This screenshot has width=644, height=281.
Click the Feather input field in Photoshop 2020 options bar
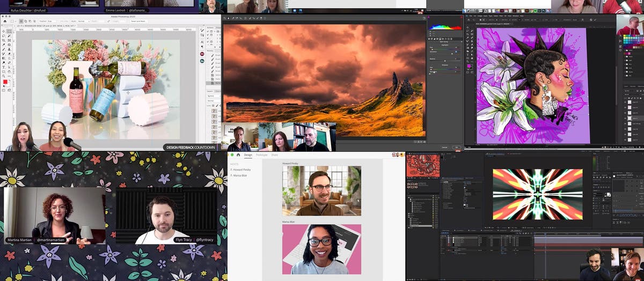pyautogui.click(x=52, y=21)
